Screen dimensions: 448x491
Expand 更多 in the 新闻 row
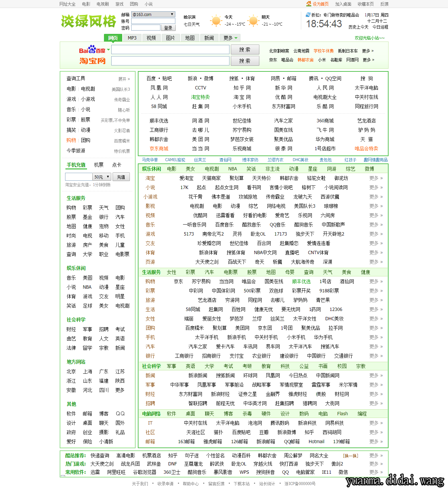coord(376,375)
